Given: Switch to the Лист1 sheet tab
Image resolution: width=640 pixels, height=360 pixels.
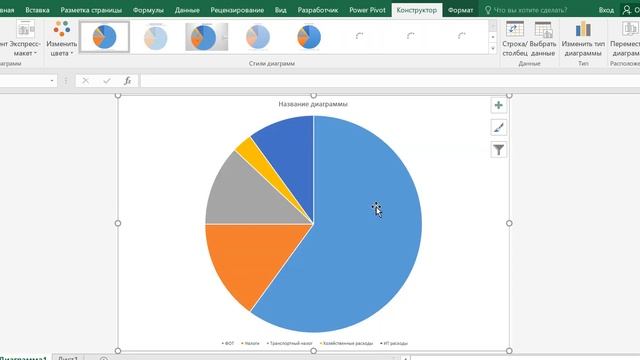Looking at the screenshot, I should 68,358.
